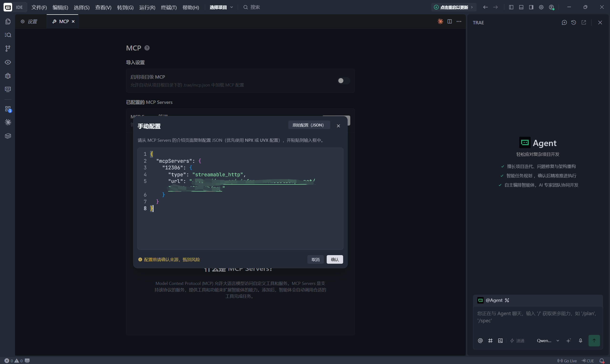Open the 查看(V) menu

[103, 7]
